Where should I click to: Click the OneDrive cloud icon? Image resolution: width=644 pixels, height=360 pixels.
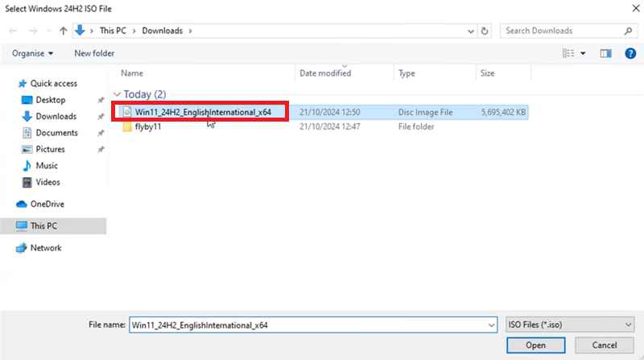22,204
